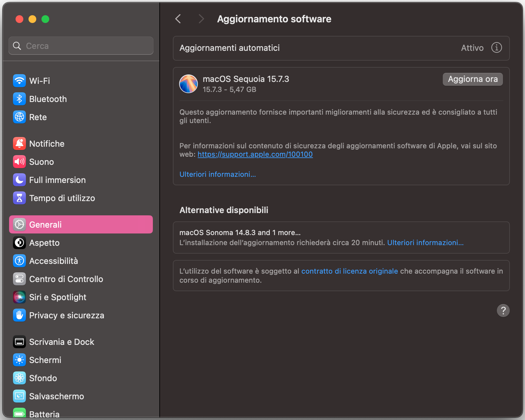525x420 pixels.
Task: Open the Full immersion moon icon
Action: click(19, 180)
